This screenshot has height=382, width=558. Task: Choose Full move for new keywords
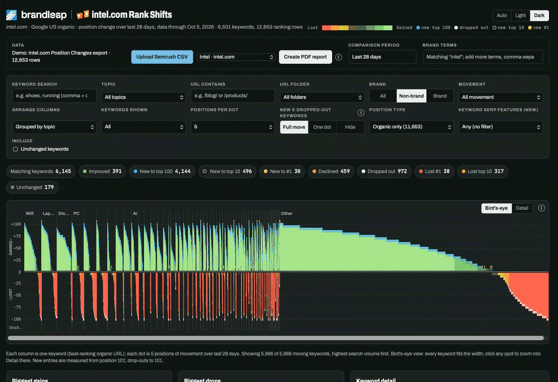tap(294, 127)
